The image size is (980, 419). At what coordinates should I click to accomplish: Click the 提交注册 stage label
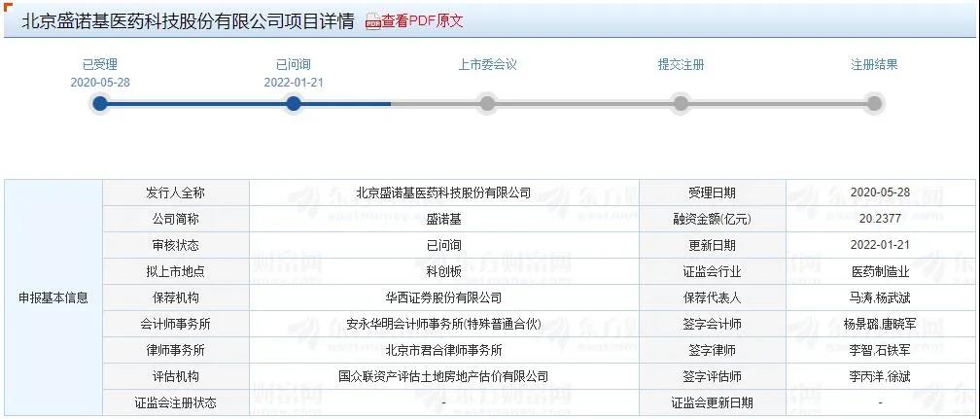(x=681, y=64)
